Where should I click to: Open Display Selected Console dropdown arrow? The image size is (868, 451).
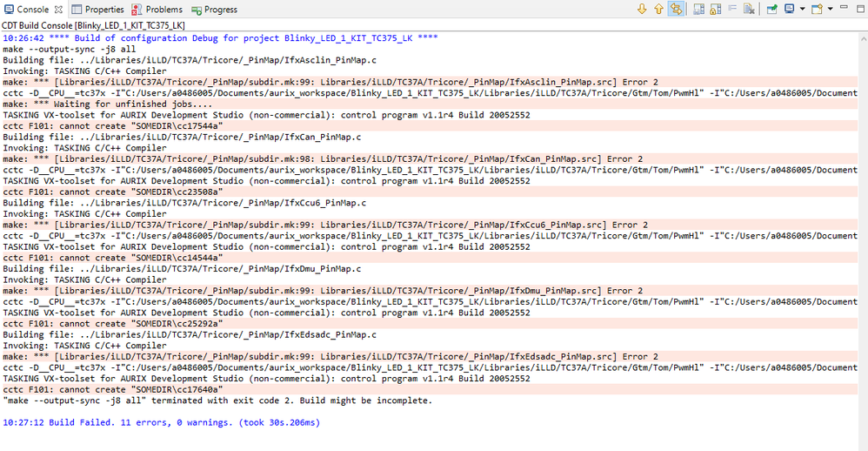(801, 10)
